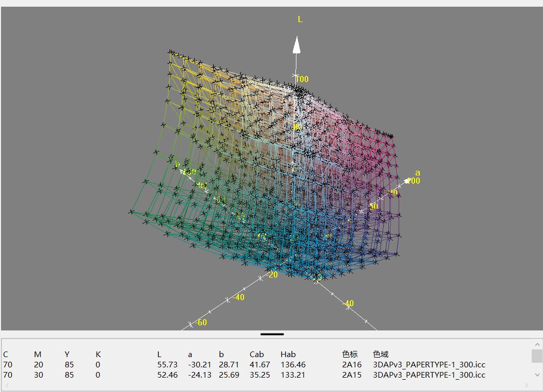The height and width of the screenshot is (392, 543).
Task: Click the Cab value 41.67
Action: (x=260, y=365)
